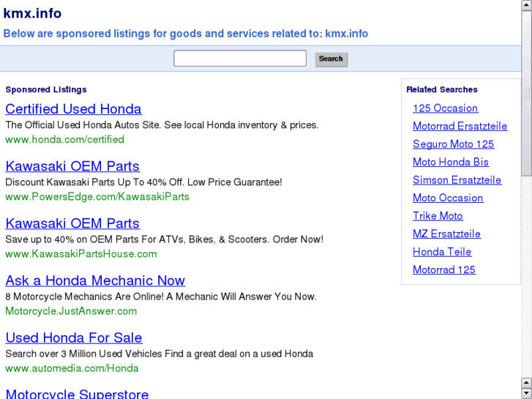Click text 'Save up to 40% on OEM Parts'

[72, 239]
